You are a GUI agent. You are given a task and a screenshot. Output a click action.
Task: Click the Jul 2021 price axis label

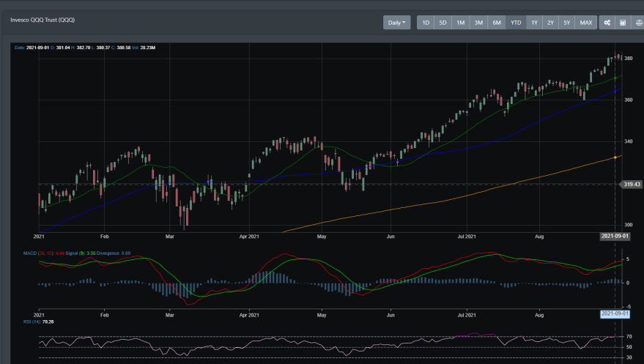click(x=467, y=237)
